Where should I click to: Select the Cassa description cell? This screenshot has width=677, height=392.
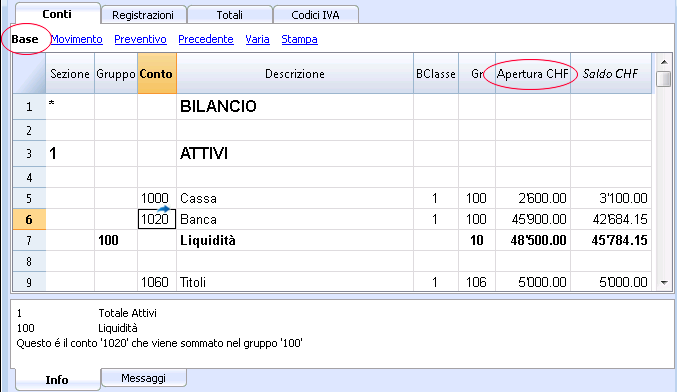[295, 198]
